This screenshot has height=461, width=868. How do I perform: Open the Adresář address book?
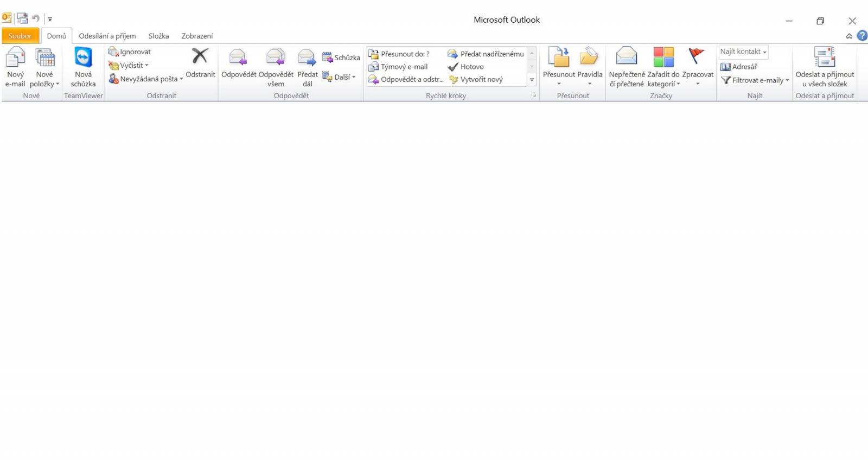click(738, 67)
